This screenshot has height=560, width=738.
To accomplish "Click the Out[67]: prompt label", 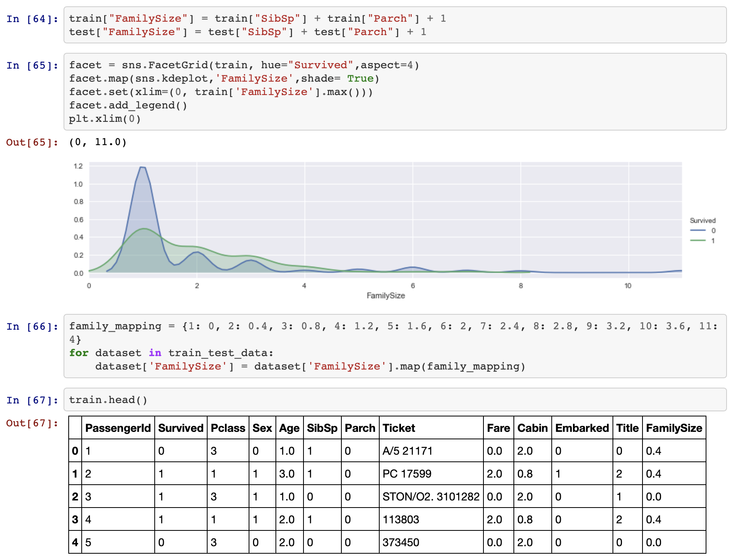I will (x=32, y=423).
